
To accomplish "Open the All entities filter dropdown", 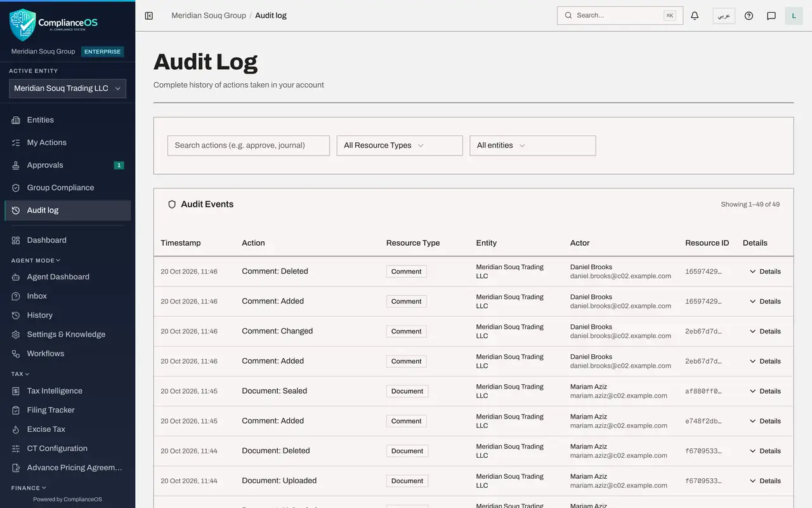I will click(533, 145).
